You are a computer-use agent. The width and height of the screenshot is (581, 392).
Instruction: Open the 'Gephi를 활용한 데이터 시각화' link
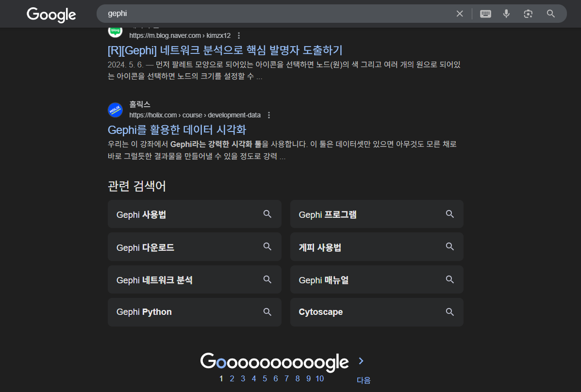(x=177, y=130)
